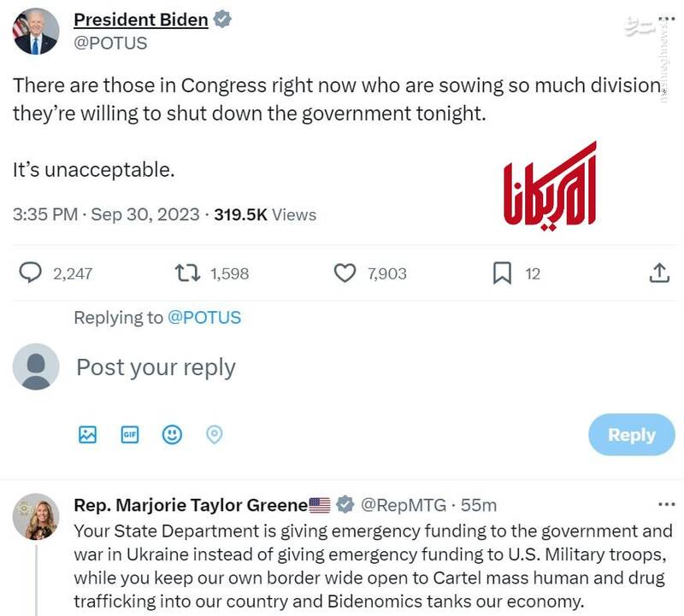Add an image to the reply
This screenshot has width=684, height=616.
point(87,435)
